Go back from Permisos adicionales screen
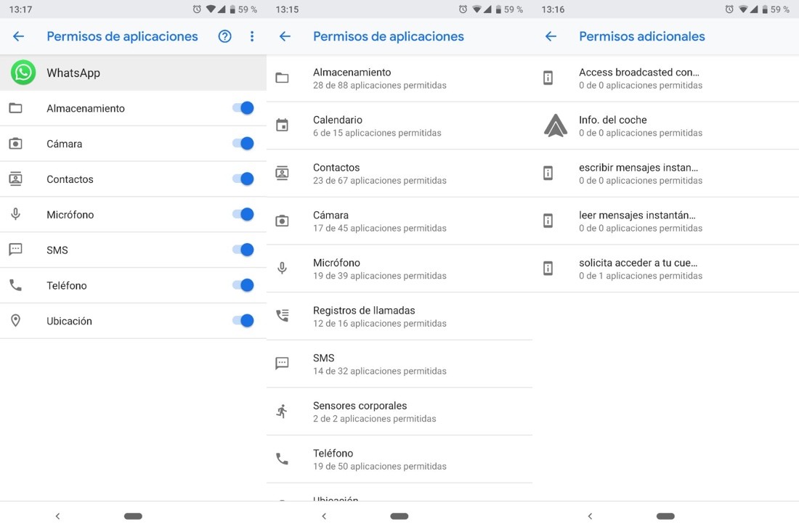This screenshot has width=799, height=532. point(551,36)
